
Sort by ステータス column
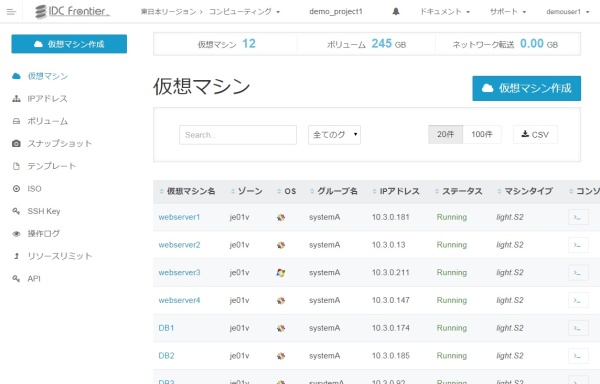pyautogui.click(x=458, y=191)
